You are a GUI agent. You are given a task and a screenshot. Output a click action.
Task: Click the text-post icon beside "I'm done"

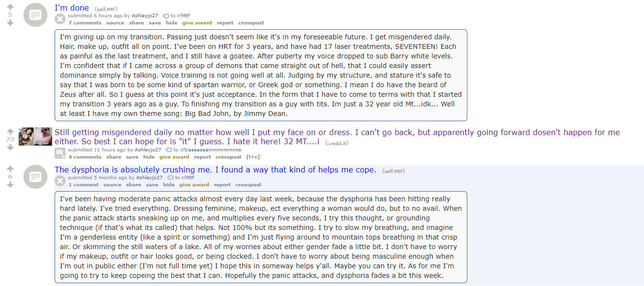pyautogui.click(x=35, y=15)
